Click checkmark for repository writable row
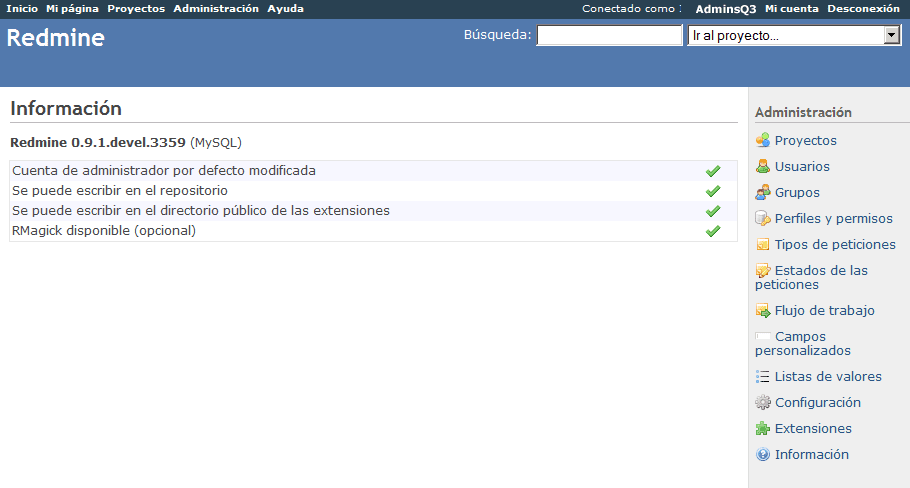 coord(713,191)
